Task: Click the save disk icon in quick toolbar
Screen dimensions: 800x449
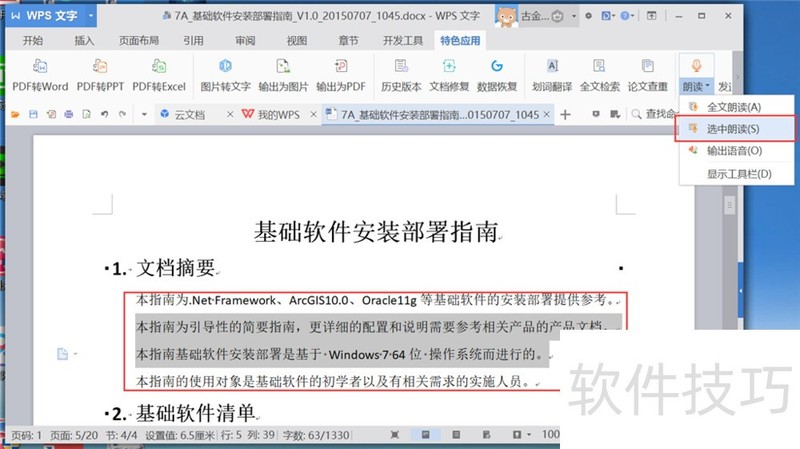Action: [x=33, y=114]
